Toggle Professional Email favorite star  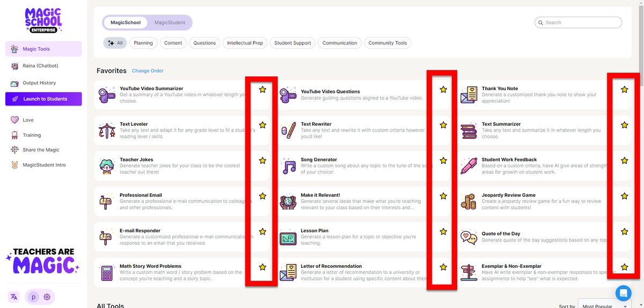262,196
